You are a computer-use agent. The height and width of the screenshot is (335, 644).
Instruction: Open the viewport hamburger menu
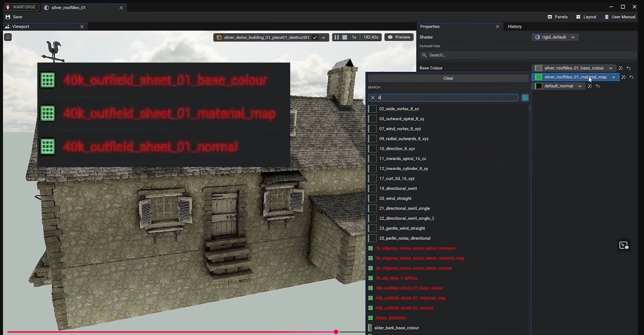[8, 37]
